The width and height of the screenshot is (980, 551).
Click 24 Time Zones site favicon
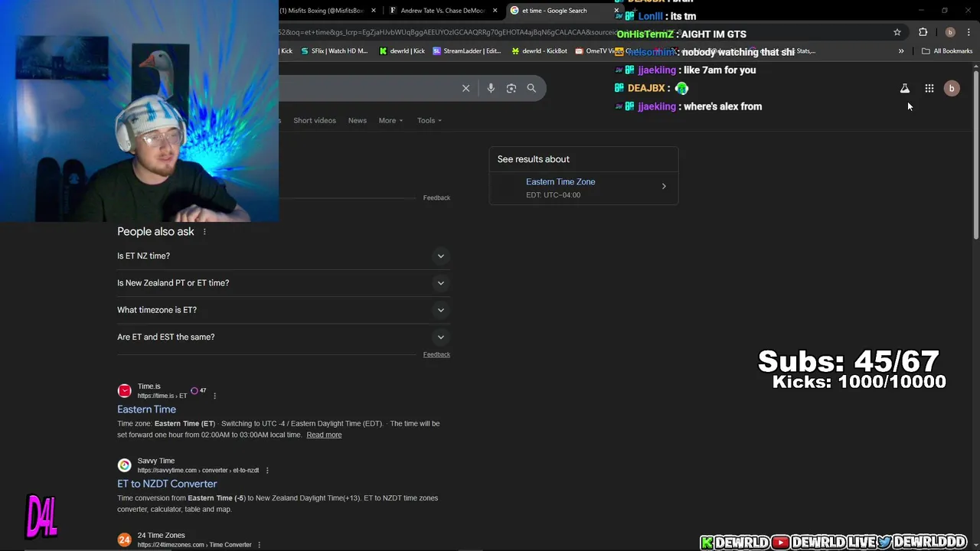tap(124, 540)
